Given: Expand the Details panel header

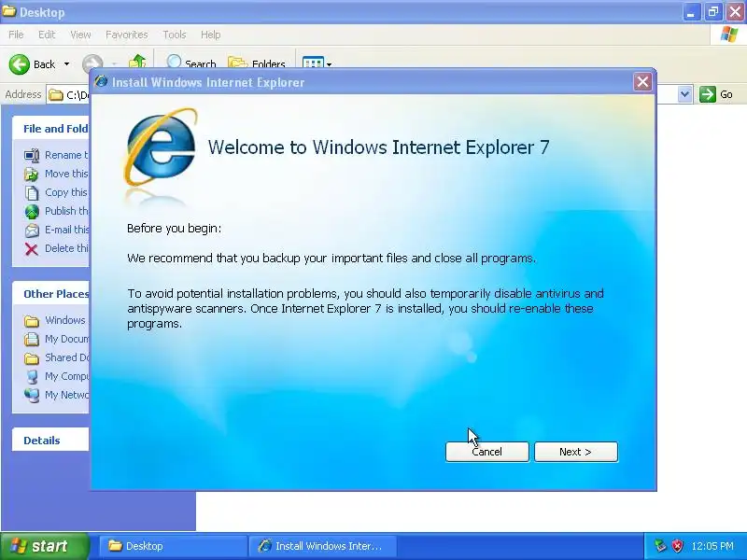Looking at the screenshot, I should [51, 440].
